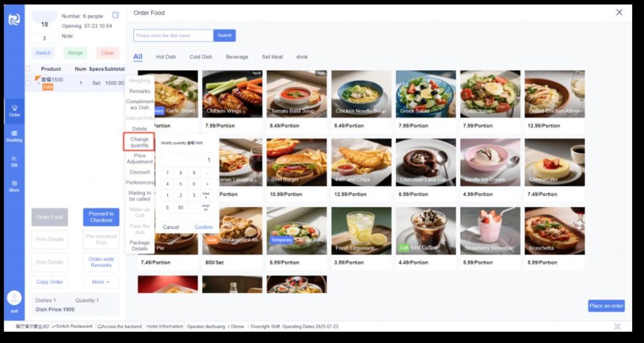Click the dish name search field
This screenshot has width=644, height=343.
pyautogui.click(x=174, y=35)
